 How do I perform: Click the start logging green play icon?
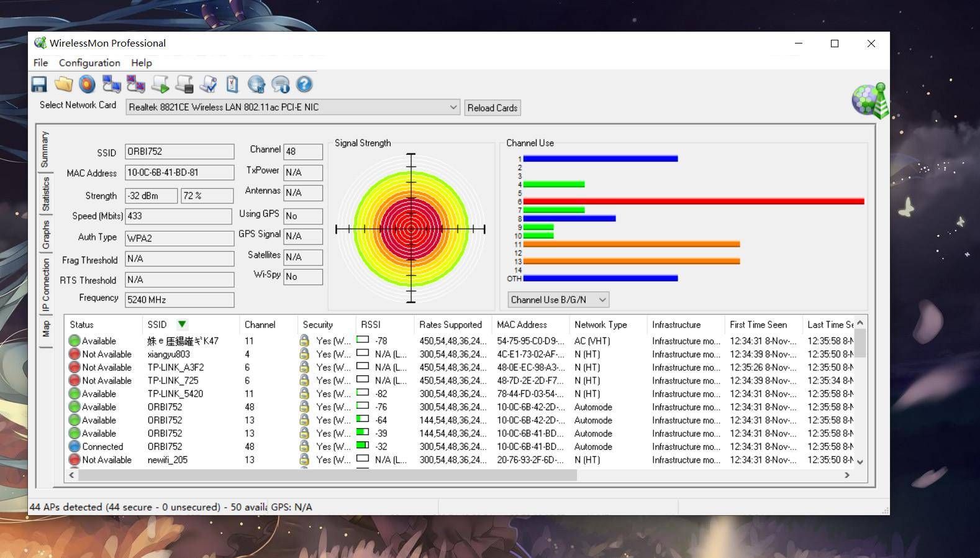coord(160,85)
